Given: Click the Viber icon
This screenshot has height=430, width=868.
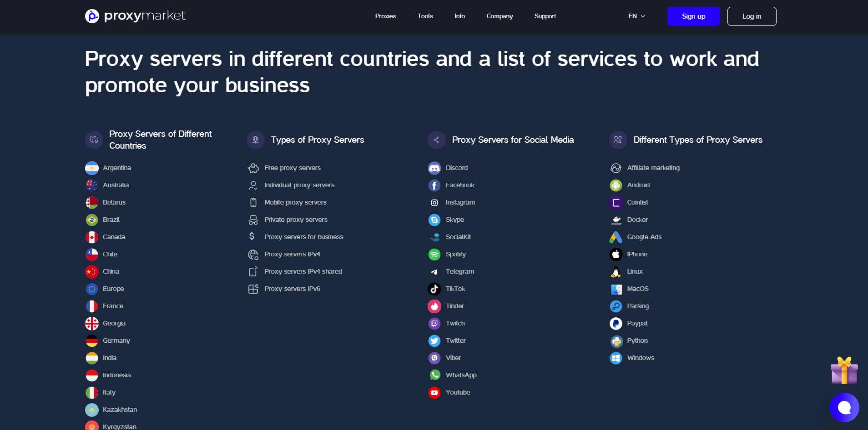Looking at the screenshot, I should click(434, 358).
